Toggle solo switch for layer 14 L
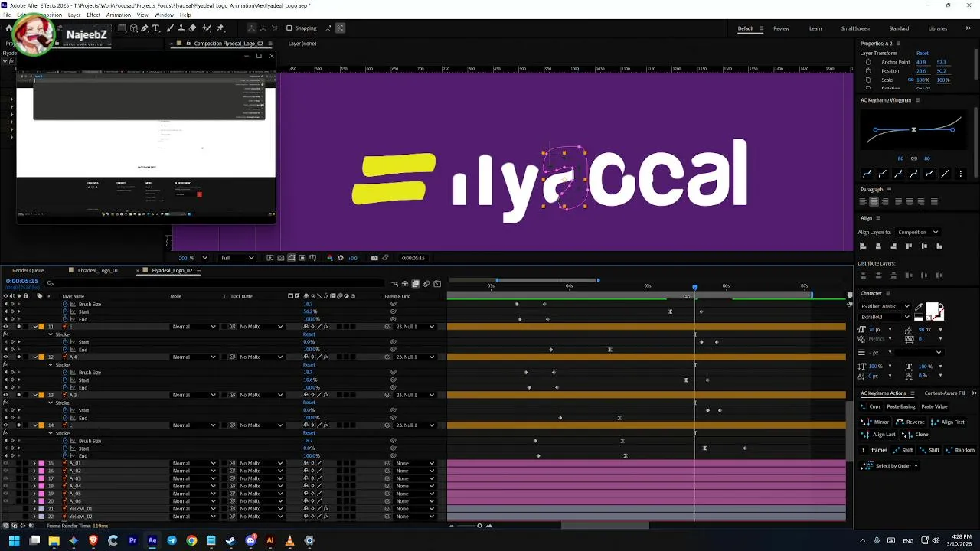 [19, 425]
